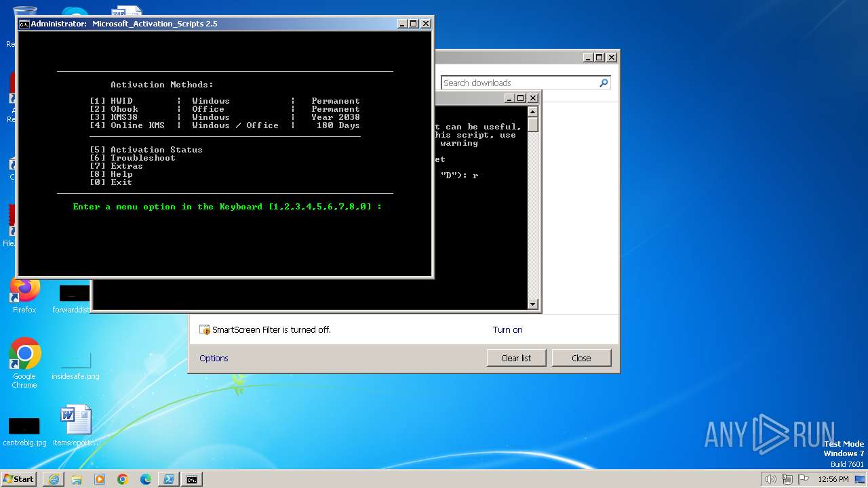Click the Close button in downloads window
The height and width of the screenshot is (488, 868).
point(581,358)
